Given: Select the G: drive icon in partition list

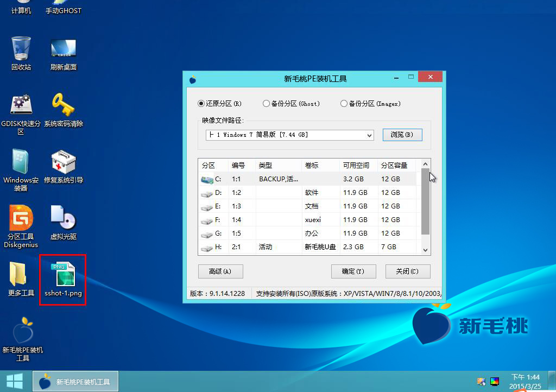Looking at the screenshot, I should [x=207, y=234].
